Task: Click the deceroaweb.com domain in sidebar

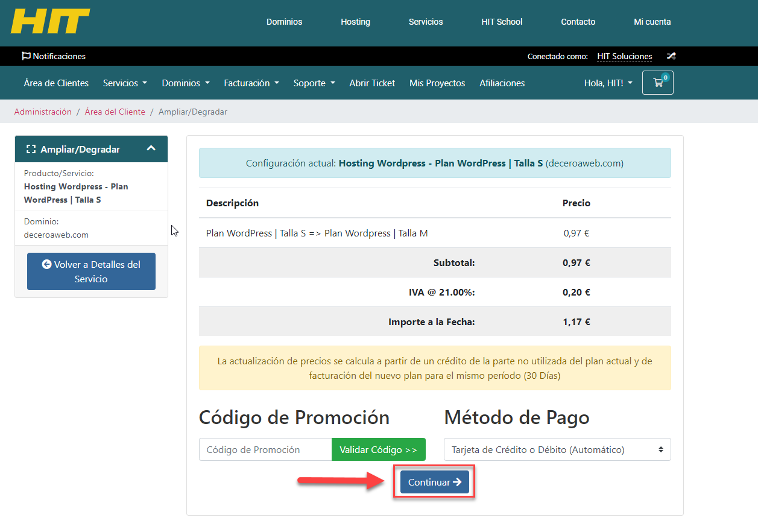Action: tap(56, 235)
